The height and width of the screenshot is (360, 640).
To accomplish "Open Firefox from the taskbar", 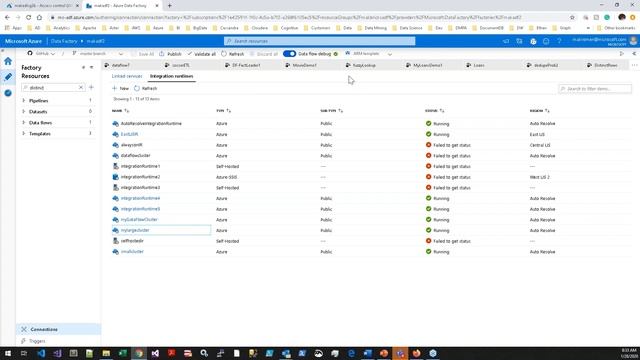I will [416, 353].
